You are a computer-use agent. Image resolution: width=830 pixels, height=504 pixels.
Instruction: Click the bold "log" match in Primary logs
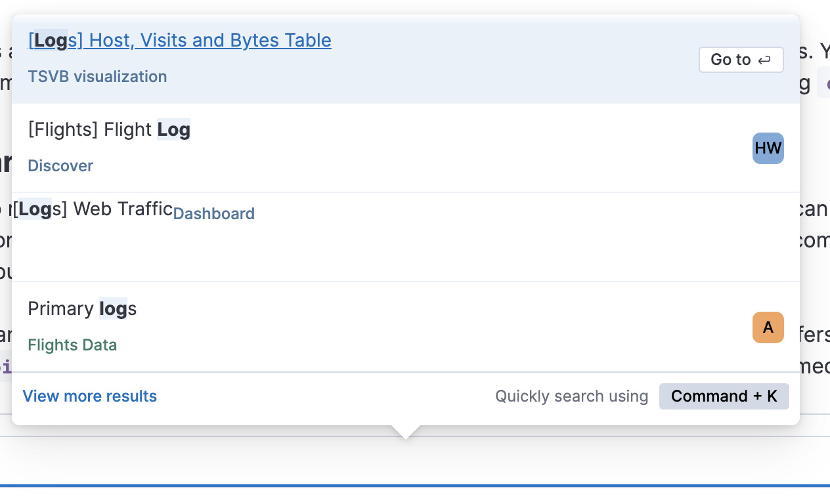click(113, 308)
